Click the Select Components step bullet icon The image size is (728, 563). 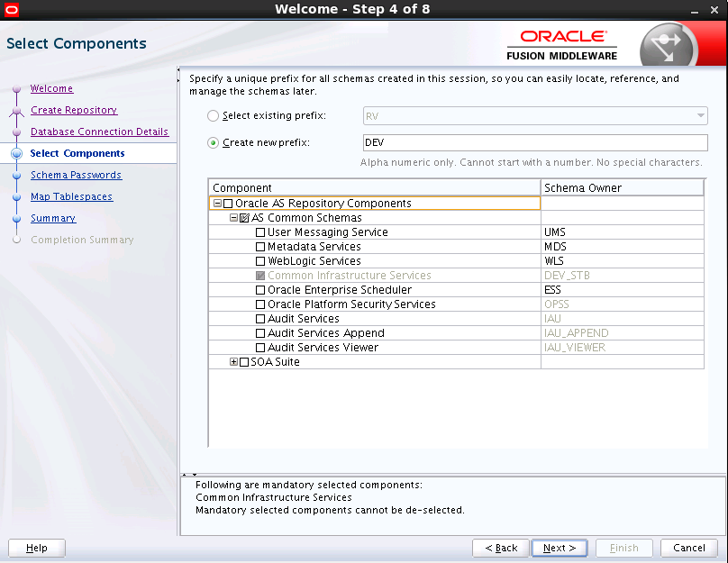click(17, 153)
